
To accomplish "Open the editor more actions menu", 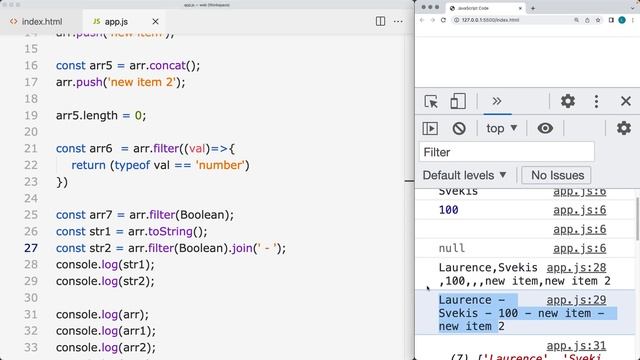I will pyautogui.click(x=398, y=21).
